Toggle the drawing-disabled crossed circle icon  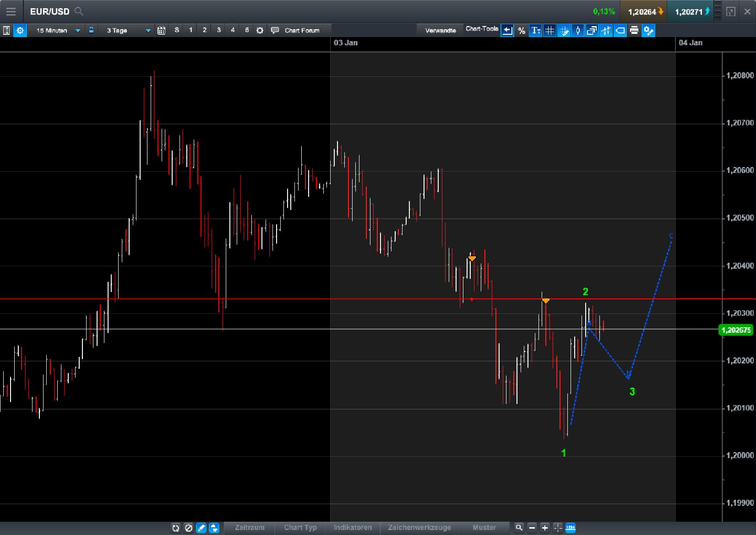click(189, 528)
